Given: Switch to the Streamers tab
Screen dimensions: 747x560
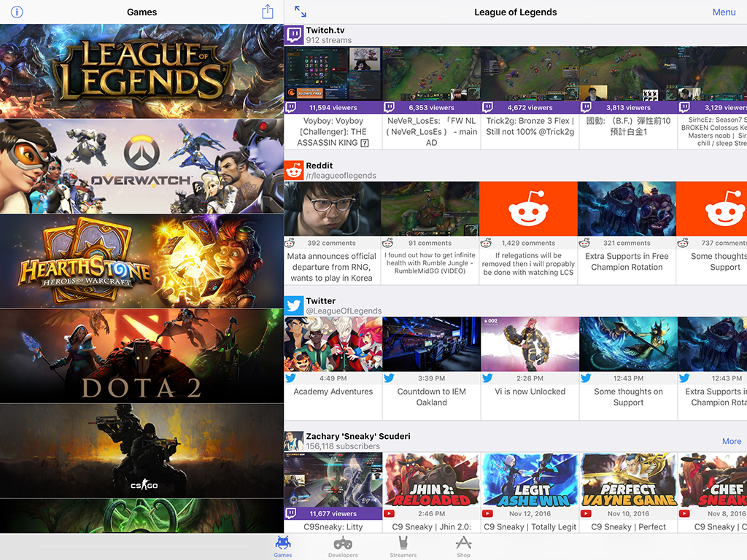Looking at the screenshot, I should [x=403, y=547].
